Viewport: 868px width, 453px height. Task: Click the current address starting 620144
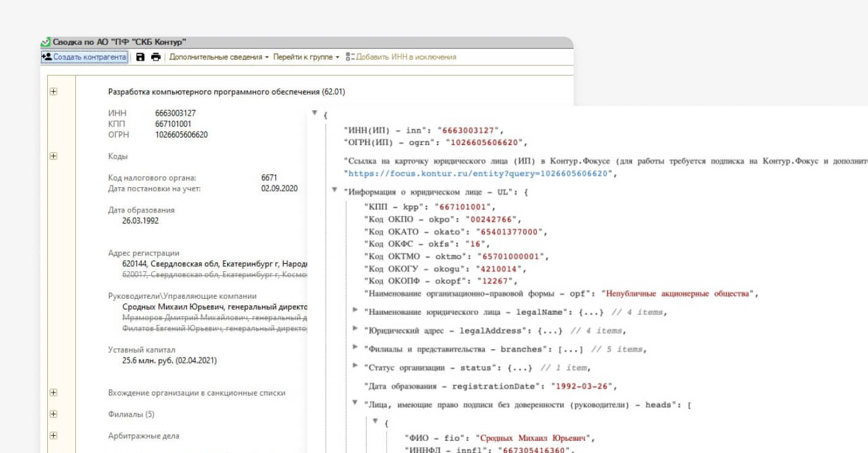click(215, 264)
